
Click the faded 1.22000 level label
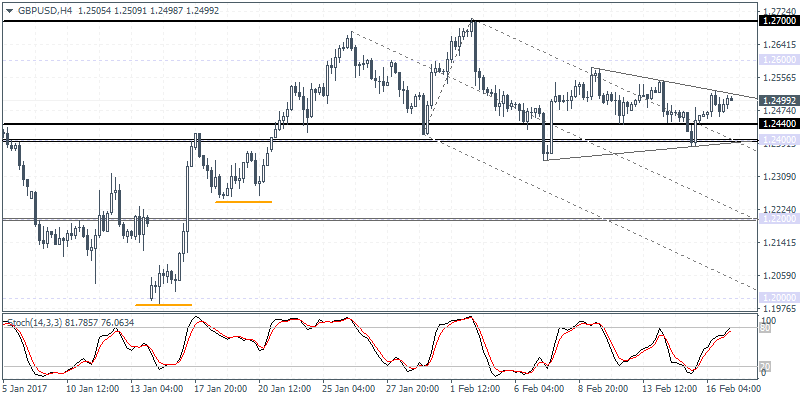[x=776, y=218]
